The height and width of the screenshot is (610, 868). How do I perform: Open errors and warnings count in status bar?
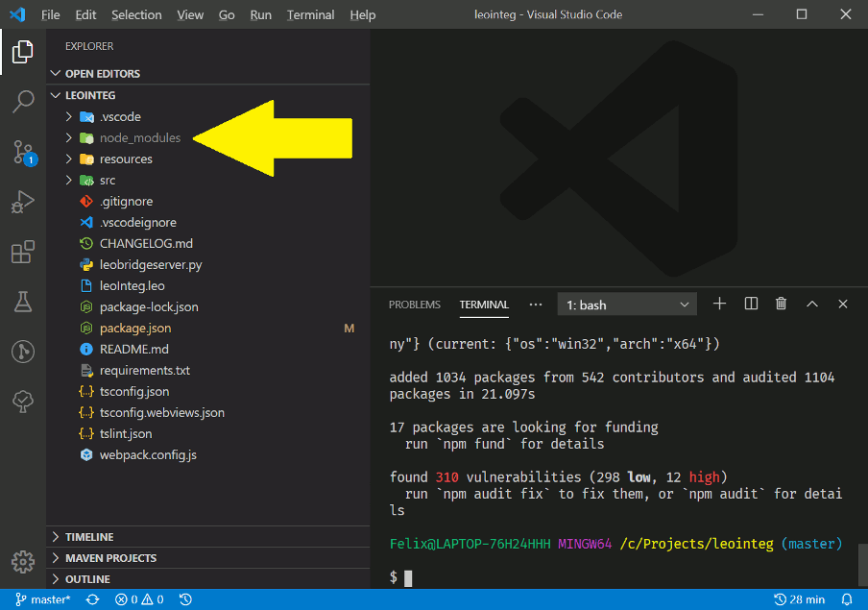[x=139, y=599]
